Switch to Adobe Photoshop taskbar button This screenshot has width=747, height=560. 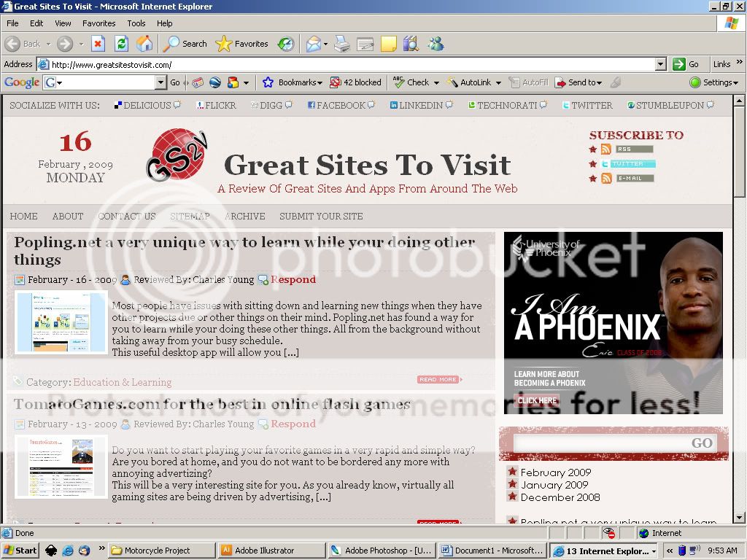[382, 551]
